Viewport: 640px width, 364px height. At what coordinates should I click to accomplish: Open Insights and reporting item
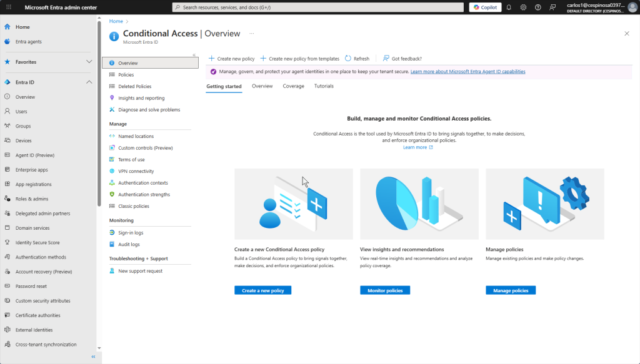pyautogui.click(x=141, y=98)
